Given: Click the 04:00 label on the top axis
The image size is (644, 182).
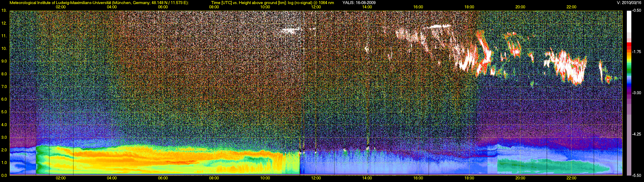Looking at the screenshot, I should (111, 7).
